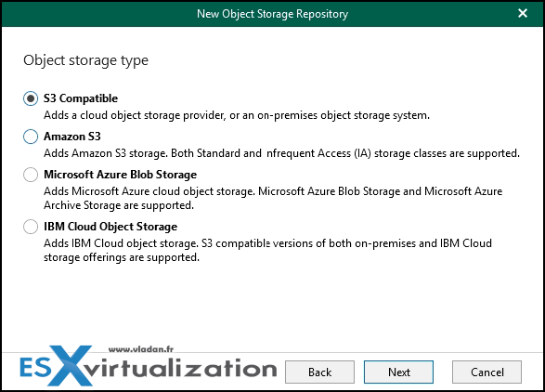Select the S3 Compatible radio button

[x=31, y=98]
